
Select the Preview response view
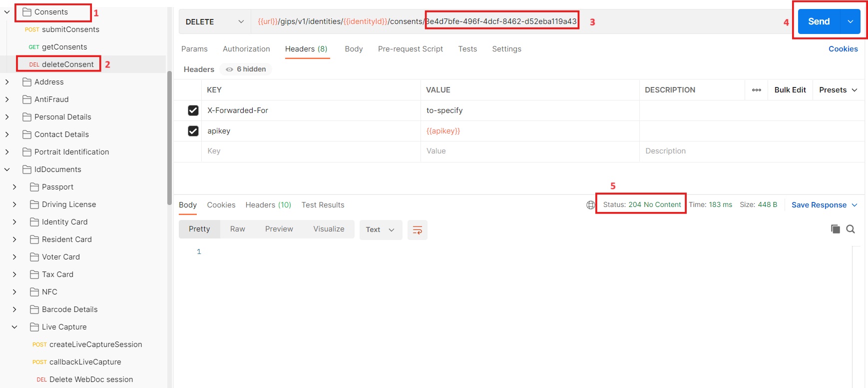(279, 229)
